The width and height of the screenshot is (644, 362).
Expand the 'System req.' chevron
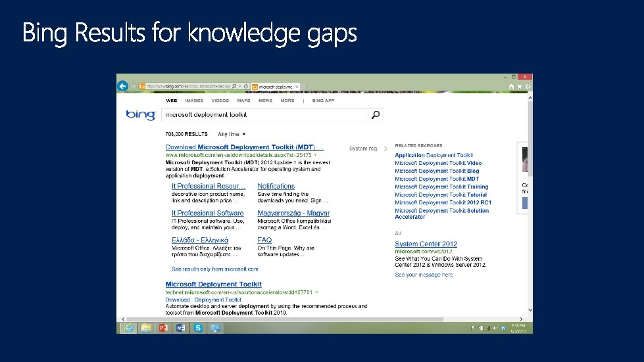pyautogui.click(x=385, y=148)
